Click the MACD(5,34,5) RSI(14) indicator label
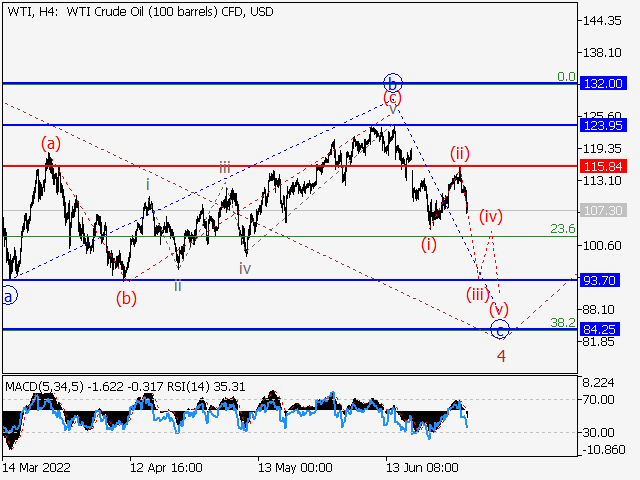Image resolution: width=640 pixels, height=480 pixels. [125, 387]
